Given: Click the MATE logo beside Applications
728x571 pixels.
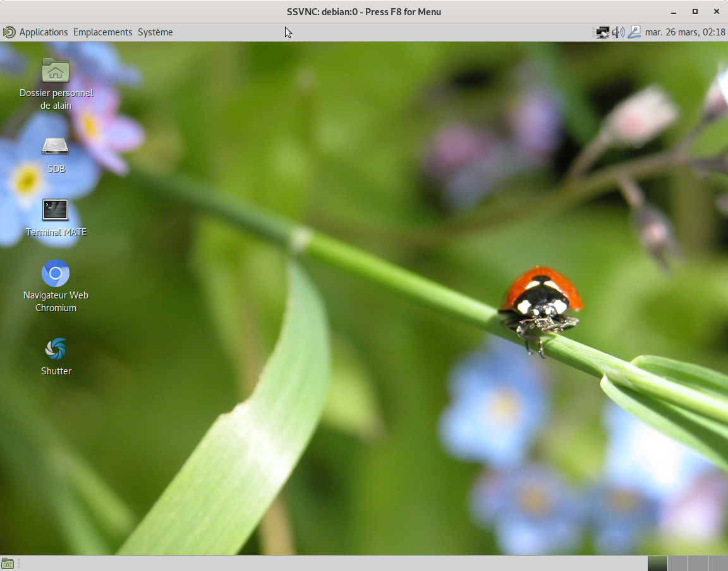Looking at the screenshot, I should pyautogui.click(x=9, y=32).
